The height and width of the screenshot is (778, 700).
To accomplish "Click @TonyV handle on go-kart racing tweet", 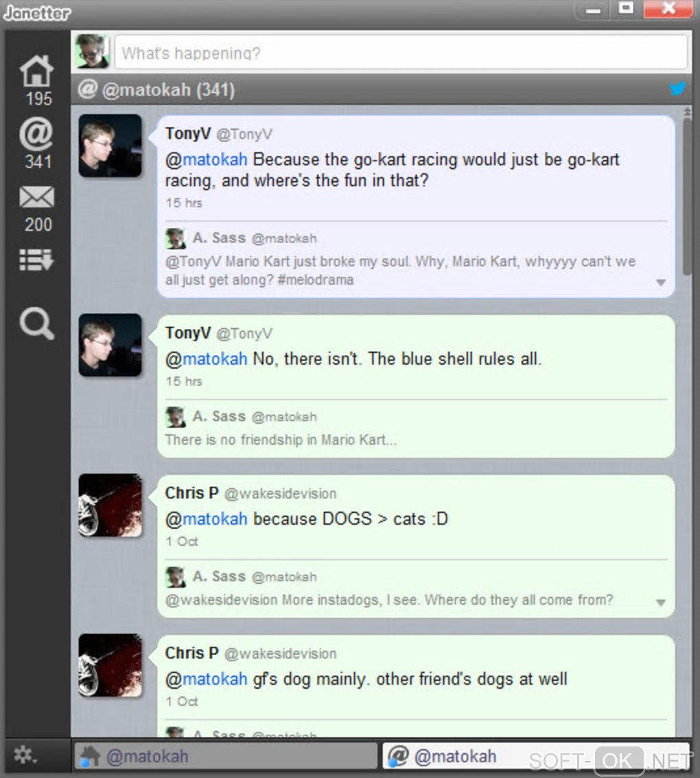I will (x=244, y=135).
